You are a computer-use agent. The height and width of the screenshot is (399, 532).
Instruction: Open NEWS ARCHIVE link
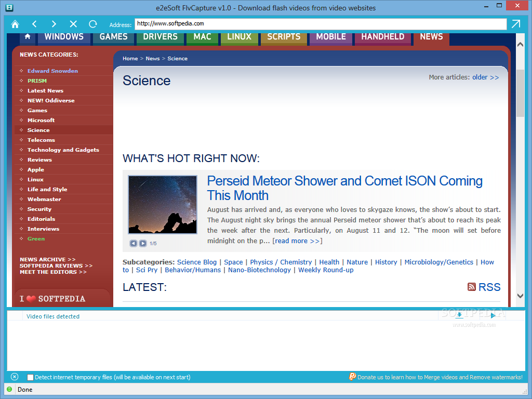(47, 259)
